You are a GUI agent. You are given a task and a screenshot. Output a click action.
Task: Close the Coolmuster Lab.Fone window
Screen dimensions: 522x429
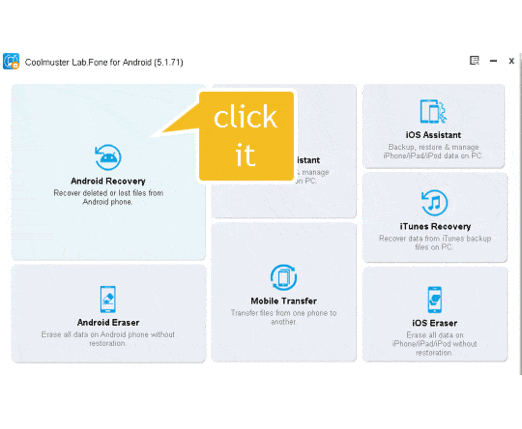tap(511, 61)
